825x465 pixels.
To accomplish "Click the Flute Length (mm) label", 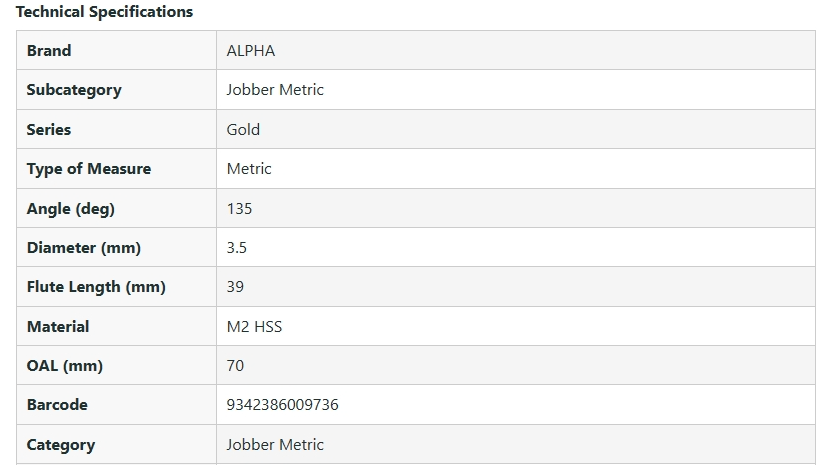I will [x=96, y=287].
